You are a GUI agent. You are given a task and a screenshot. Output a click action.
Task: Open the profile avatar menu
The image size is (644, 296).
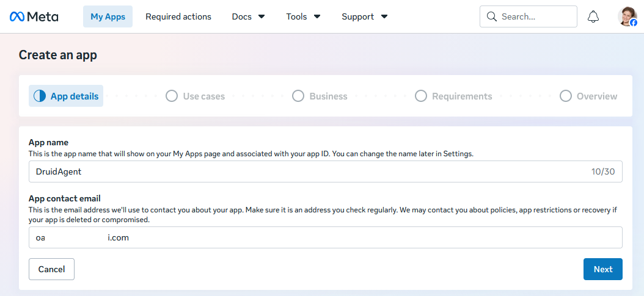pos(627,16)
